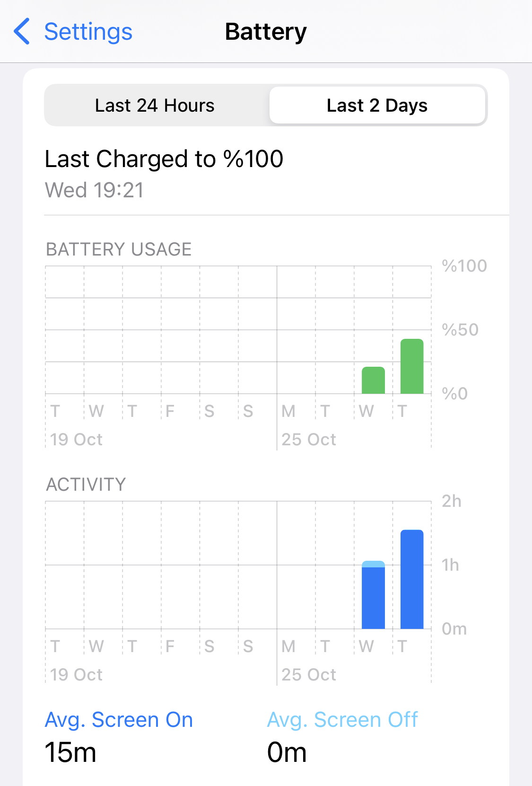
Task: Tap the Wed 19:21 timestamp
Action: [94, 190]
